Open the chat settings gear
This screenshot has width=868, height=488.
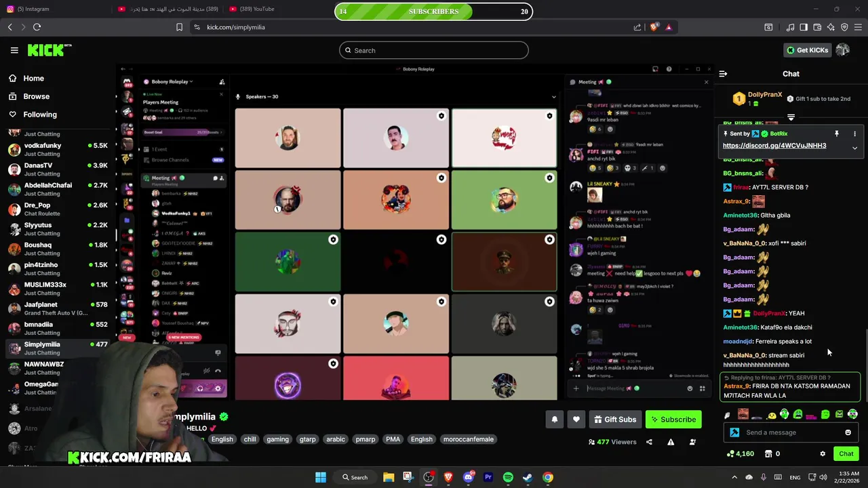823,454
